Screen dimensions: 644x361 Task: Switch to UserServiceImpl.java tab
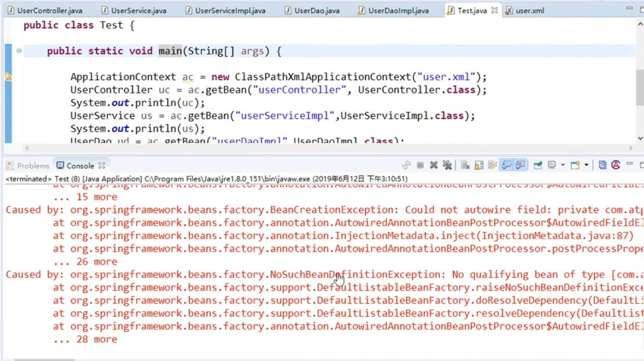225,10
